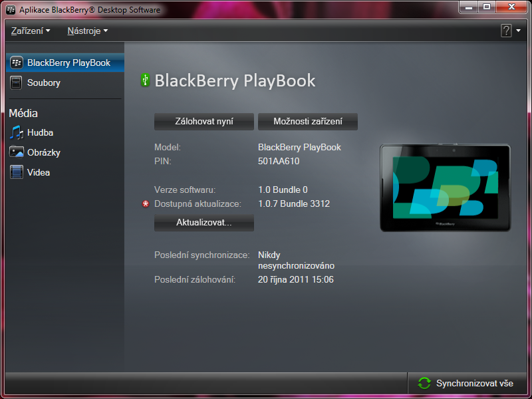Screen dimensions: 532x399
Task: Open Hudba media section
Action: tap(65, 132)
